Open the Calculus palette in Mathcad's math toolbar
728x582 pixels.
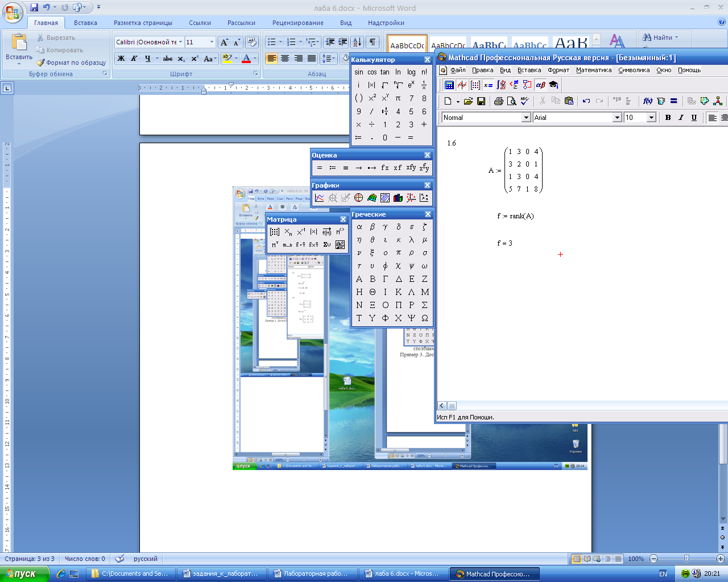[x=501, y=85]
